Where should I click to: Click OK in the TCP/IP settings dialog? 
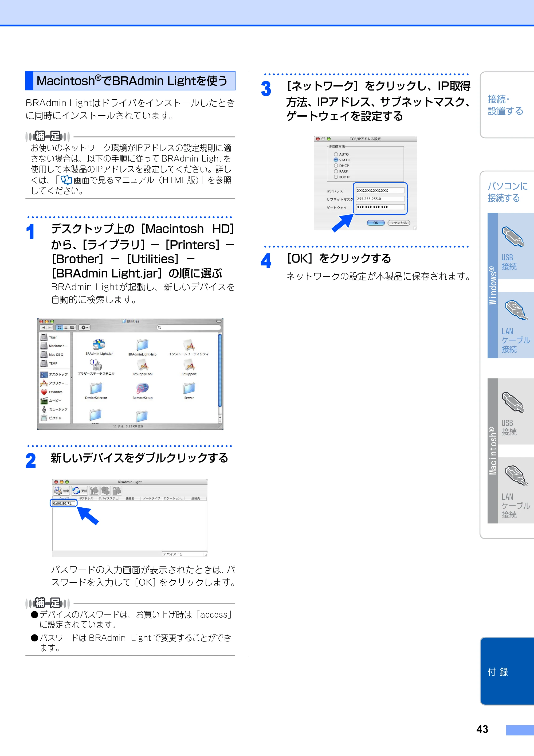point(376,223)
